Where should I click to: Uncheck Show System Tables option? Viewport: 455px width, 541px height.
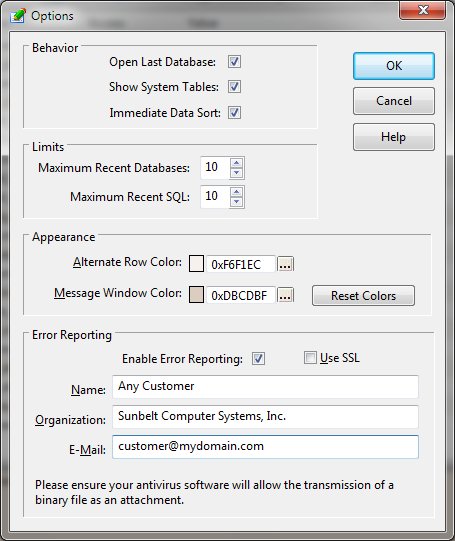point(234,87)
